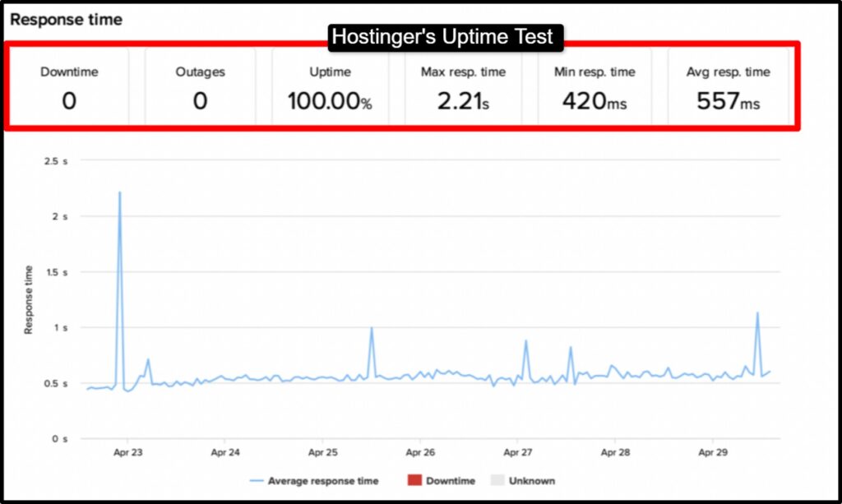Click the 2.21s peak on Apr 23
Viewport: 842px width, 504px height.
120,193
